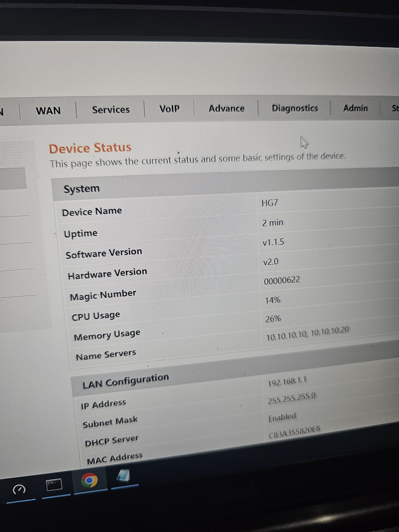Open the Command Prompt taskbar icon
The image size is (399, 532).
pyautogui.click(x=54, y=484)
